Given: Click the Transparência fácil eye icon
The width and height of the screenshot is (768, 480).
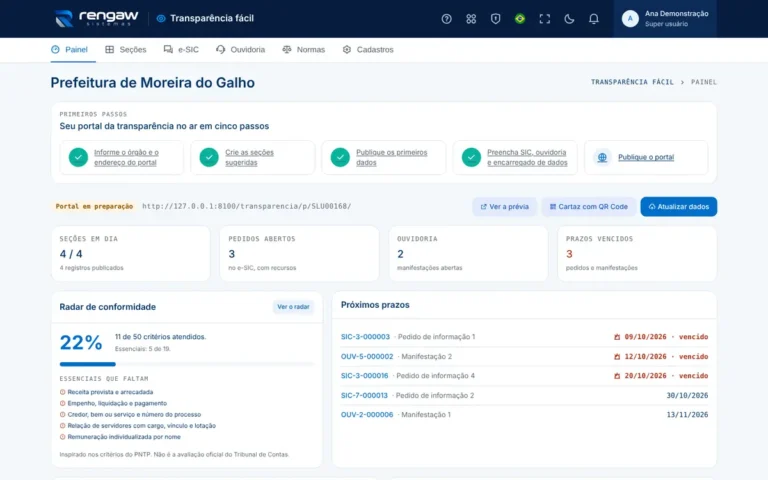Looking at the screenshot, I should tap(161, 19).
